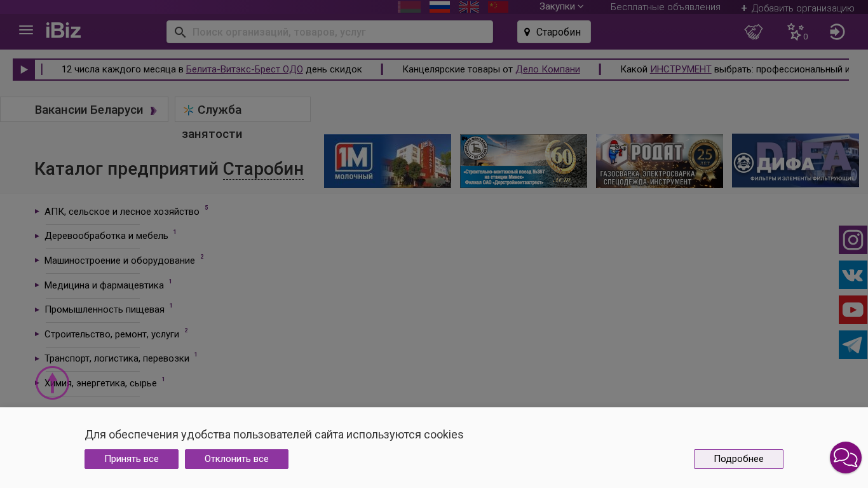Expand the Закупки dropdown

click(x=561, y=6)
